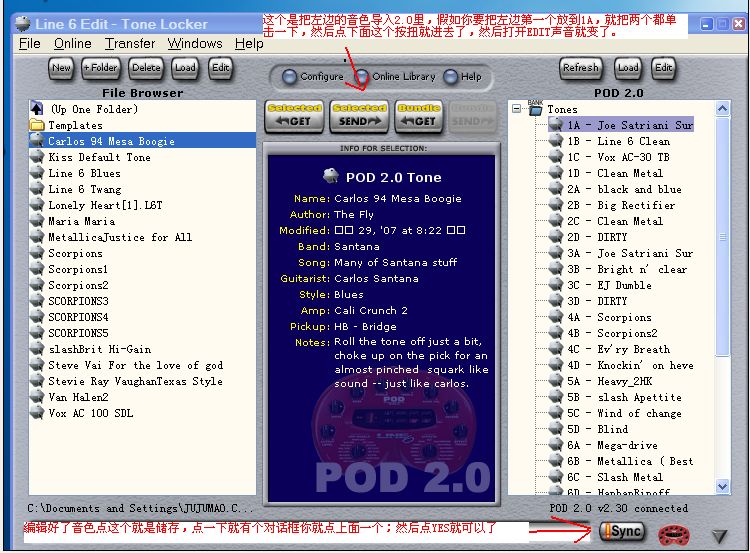Click the tone icon beside Scorpions1

[x=37, y=269]
